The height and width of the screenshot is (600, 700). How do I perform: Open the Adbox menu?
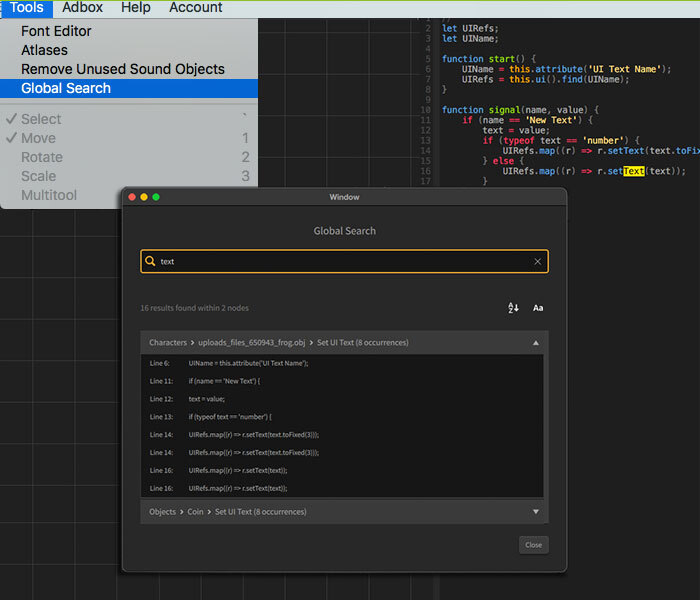(x=82, y=8)
